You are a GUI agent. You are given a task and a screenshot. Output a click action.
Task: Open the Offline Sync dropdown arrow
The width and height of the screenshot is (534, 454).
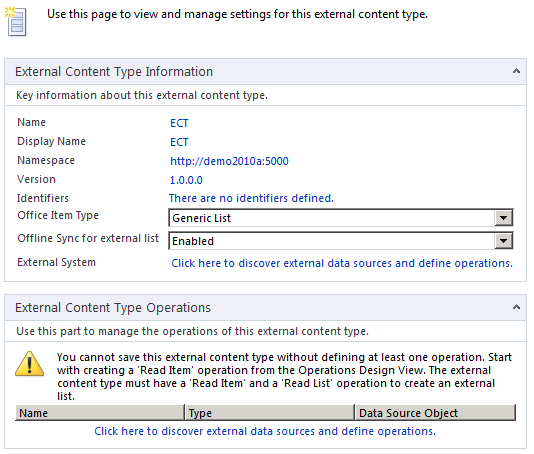pos(503,241)
